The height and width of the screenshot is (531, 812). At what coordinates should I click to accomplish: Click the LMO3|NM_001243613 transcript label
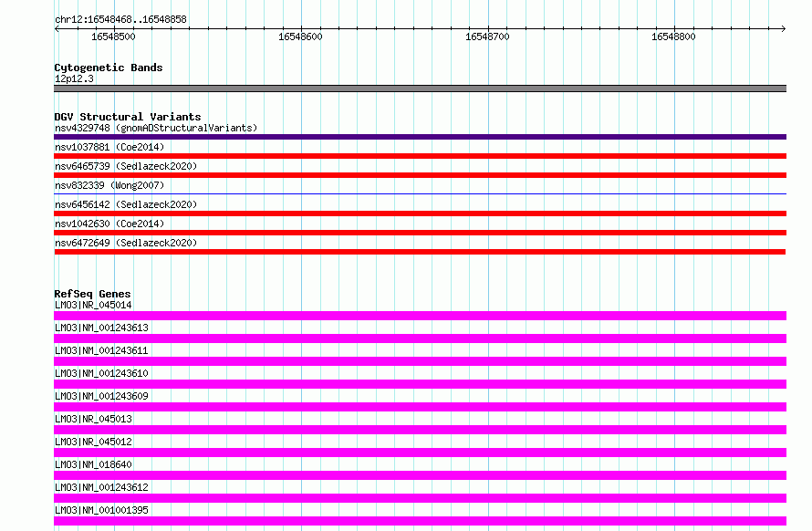click(101, 328)
